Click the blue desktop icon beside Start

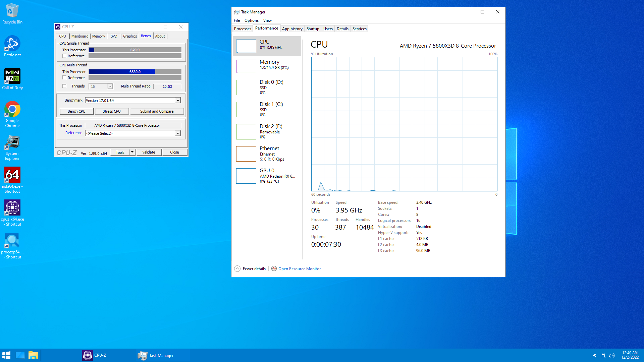point(20,355)
